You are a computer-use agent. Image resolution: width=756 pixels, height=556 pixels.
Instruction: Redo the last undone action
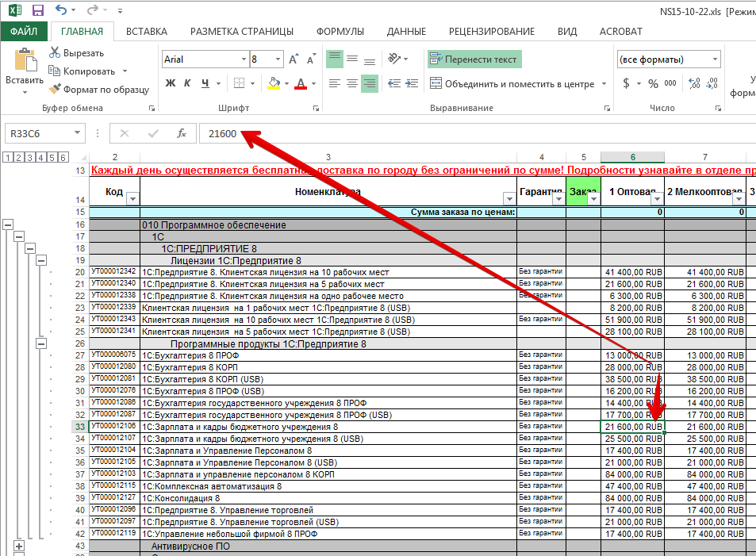(93, 10)
